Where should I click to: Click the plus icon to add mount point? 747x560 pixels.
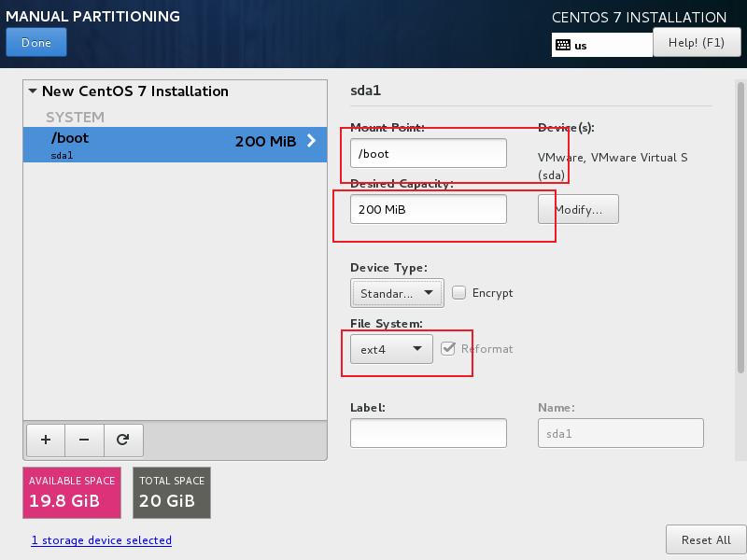click(46, 440)
